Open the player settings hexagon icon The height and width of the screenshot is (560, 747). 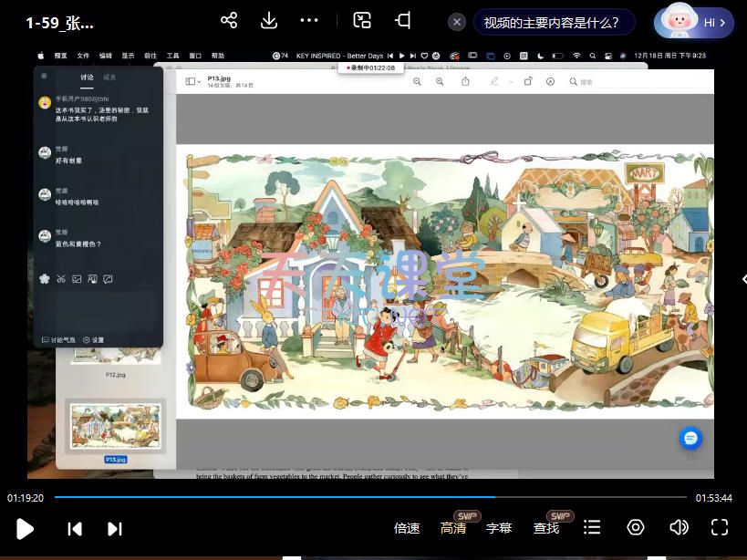click(x=636, y=528)
